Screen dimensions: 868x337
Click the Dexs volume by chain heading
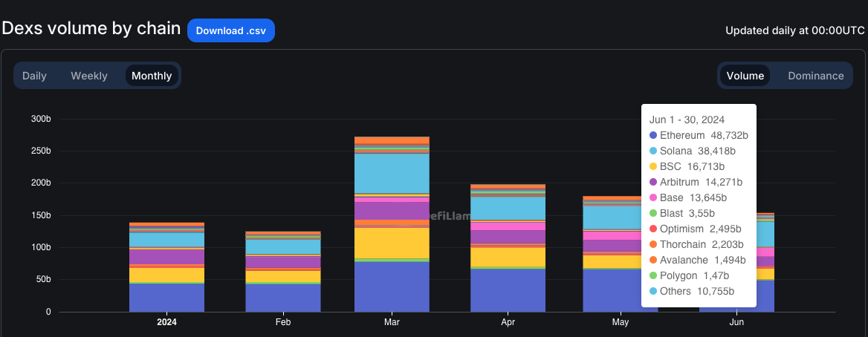pos(91,29)
